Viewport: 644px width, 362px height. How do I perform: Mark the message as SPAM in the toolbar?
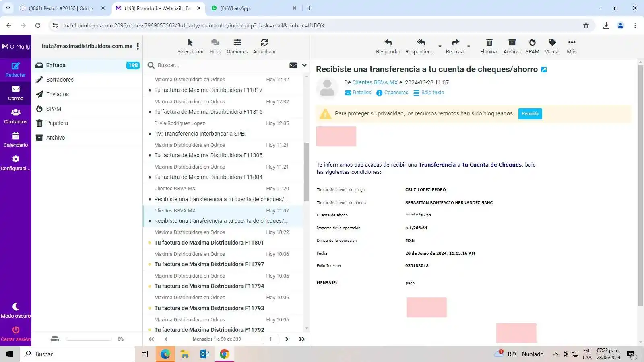click(x=532, y=43)
